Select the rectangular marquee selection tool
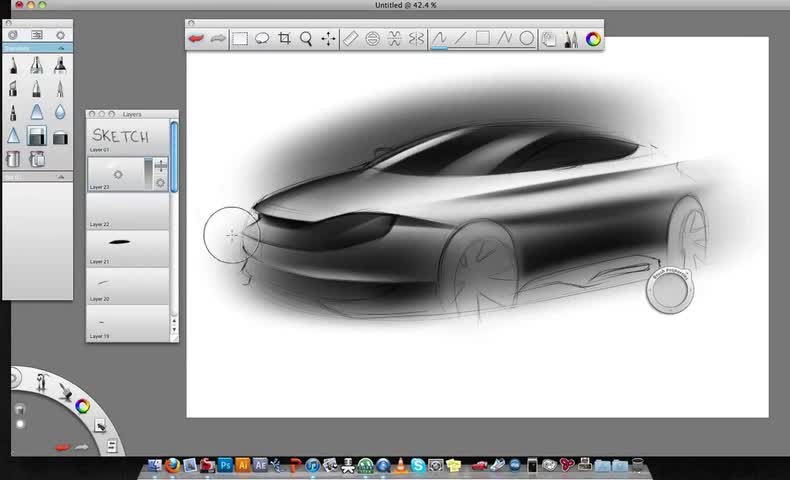 tap(240, 39)
